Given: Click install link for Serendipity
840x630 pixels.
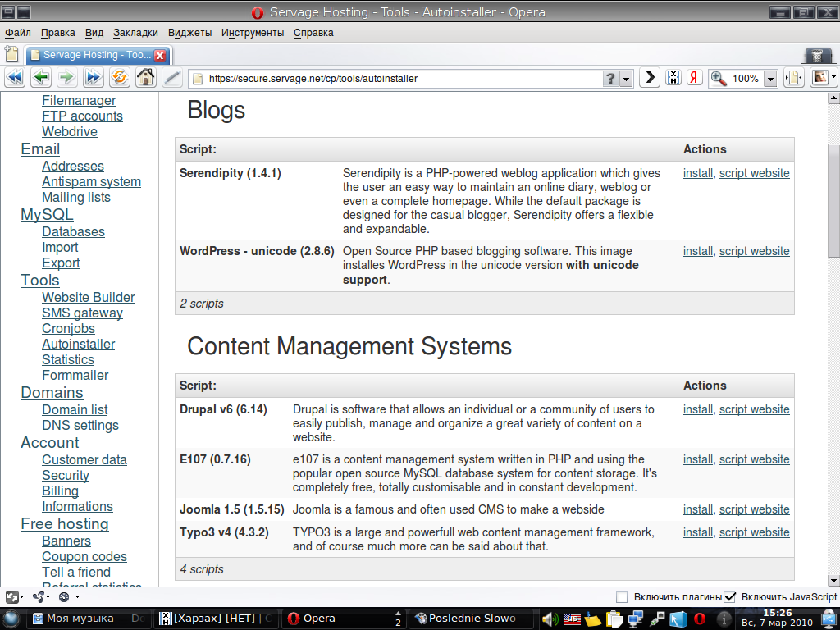Looking at the screenshot, I should 698,173.
